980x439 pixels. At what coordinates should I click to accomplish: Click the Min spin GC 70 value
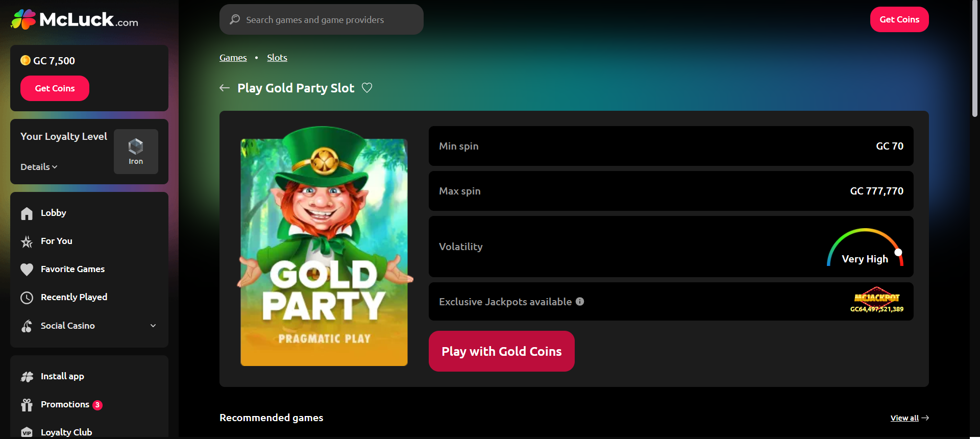coord(890,146)
